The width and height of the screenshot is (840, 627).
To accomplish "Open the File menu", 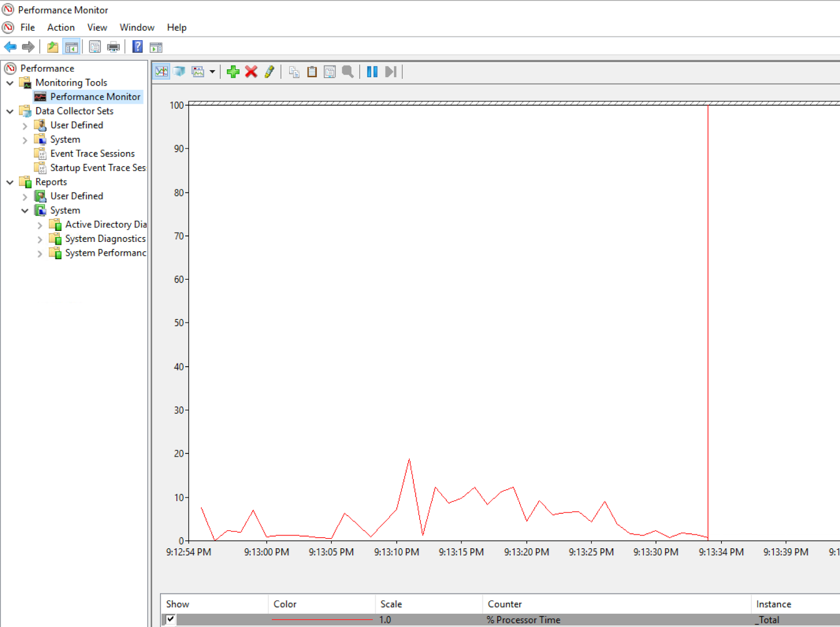I will click(28, 27).
